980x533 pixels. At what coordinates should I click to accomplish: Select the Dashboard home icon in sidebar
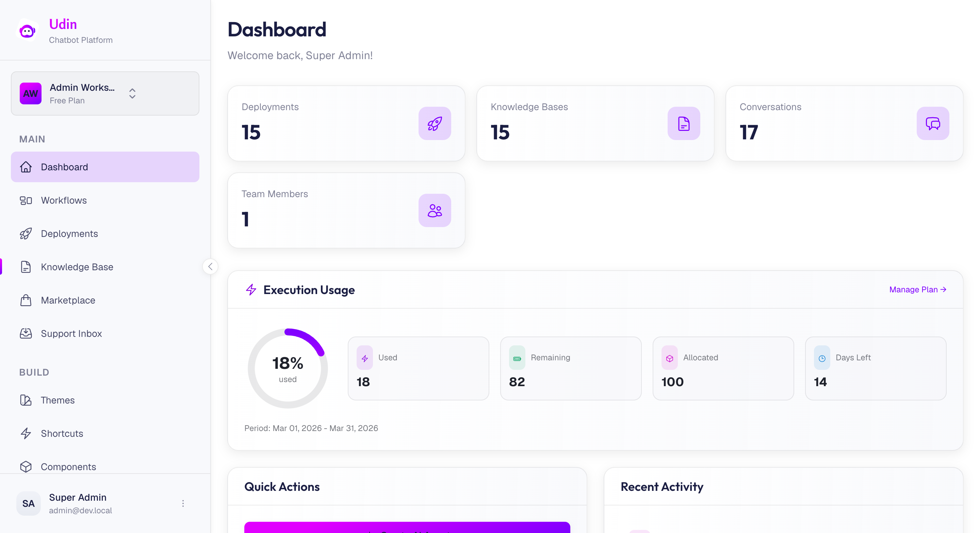point(26,167)
